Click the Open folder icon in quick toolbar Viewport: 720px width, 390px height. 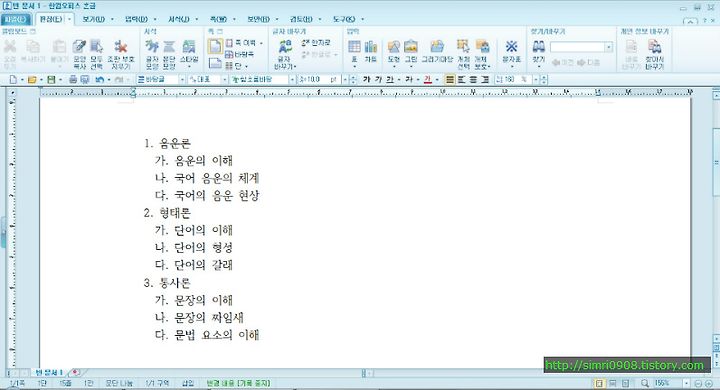click(32, 79)
